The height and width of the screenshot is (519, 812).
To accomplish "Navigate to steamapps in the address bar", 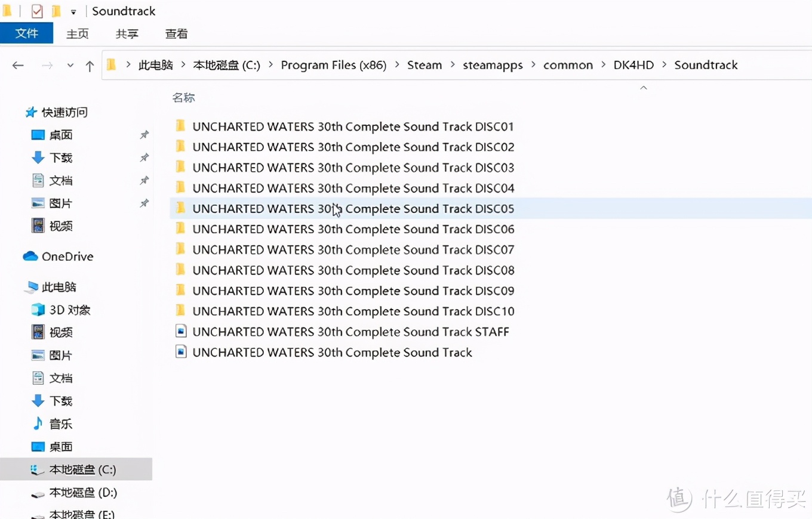I will (493, 65).
